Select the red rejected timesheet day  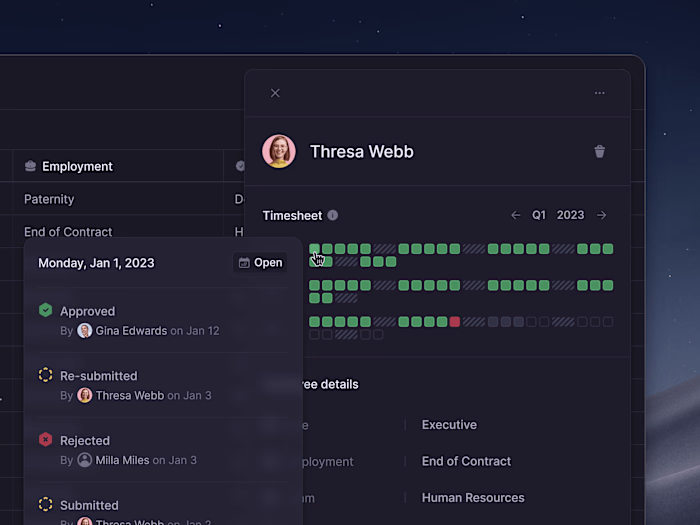point(454,322)
